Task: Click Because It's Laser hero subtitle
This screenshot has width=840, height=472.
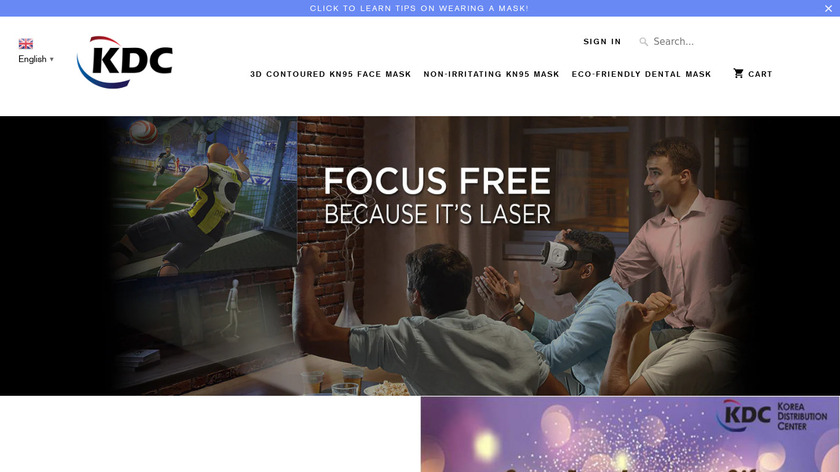Action: (x=437, y=214)
